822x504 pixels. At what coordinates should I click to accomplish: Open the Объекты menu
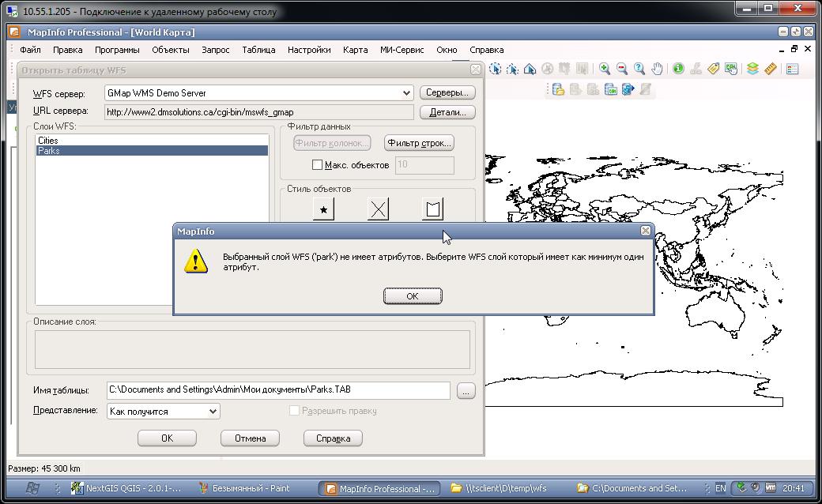[171, 50]
